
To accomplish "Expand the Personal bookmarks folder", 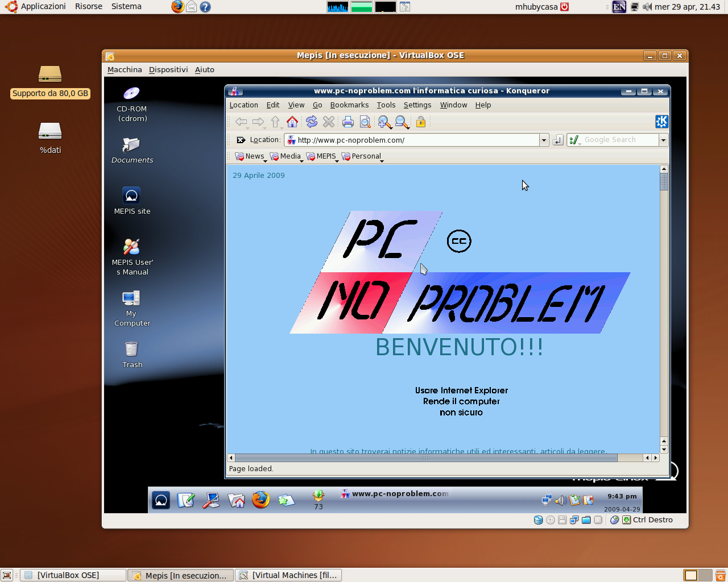I will click(x=362, y=156).
